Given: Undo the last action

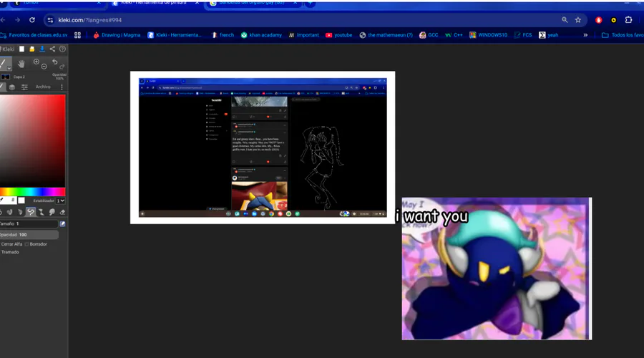Looking at the screenshot, I should point(54,62).
